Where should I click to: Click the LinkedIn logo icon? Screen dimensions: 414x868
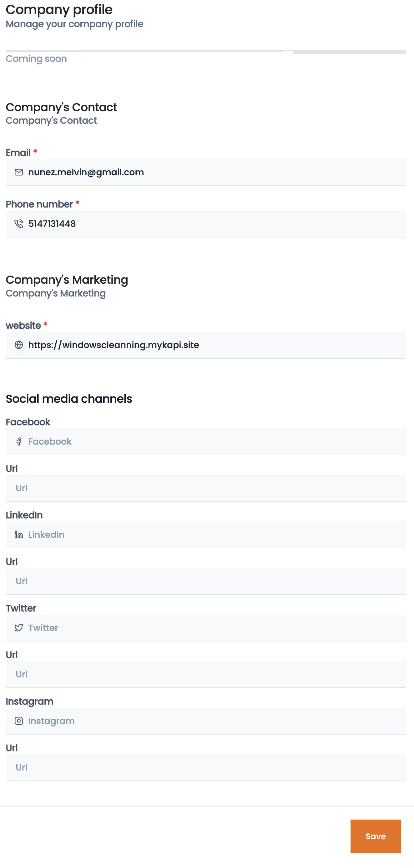tap(19, 535)
